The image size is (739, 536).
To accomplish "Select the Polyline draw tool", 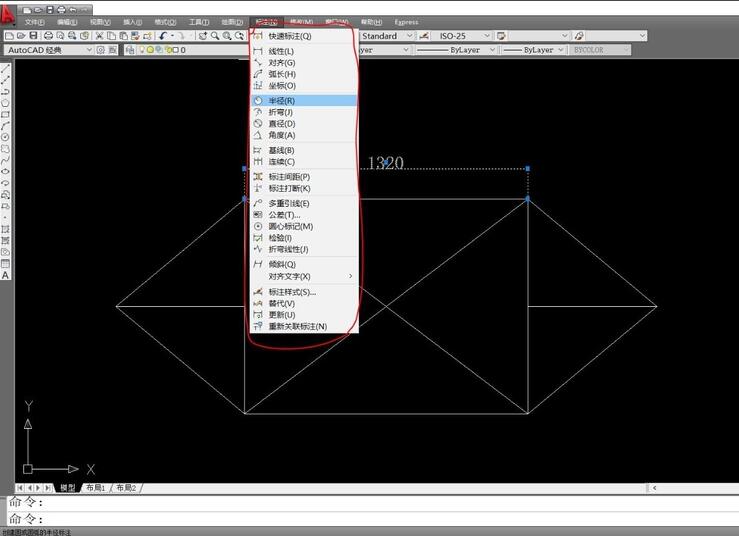I will click(x=5, y=91).
